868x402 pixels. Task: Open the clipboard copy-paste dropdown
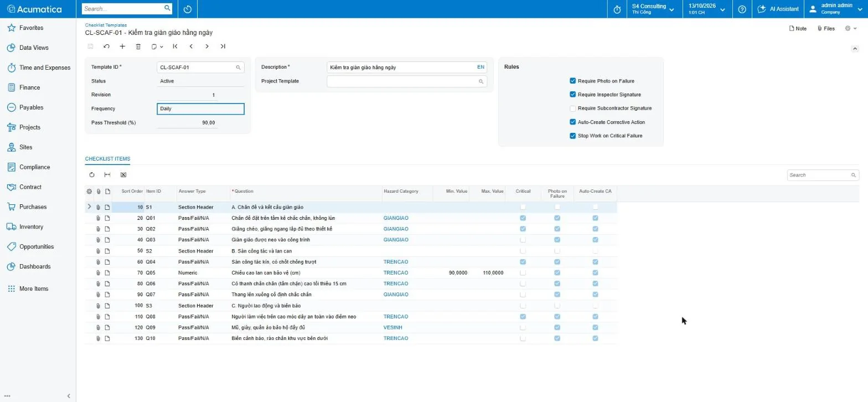click(157, 47)
